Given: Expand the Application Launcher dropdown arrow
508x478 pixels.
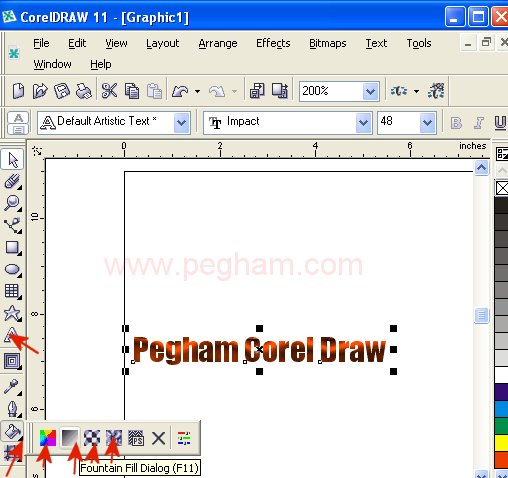Looking at the screenshot, I should pos(416,91).
